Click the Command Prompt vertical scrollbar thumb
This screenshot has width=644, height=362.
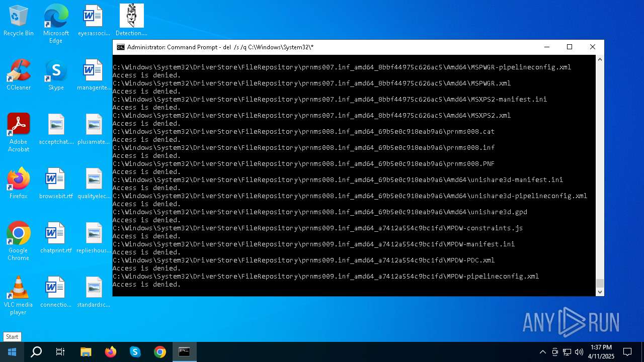tap(600, 284)
